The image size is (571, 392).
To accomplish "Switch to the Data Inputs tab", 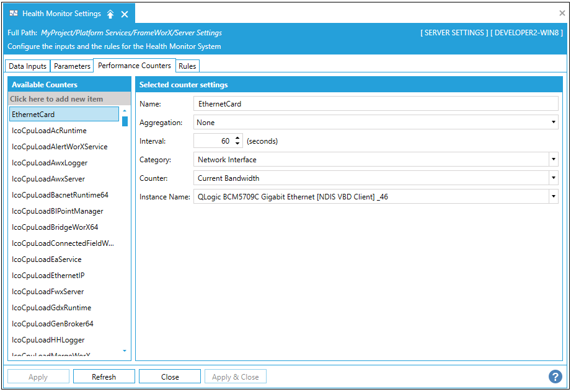I will [x=27, y=66].
